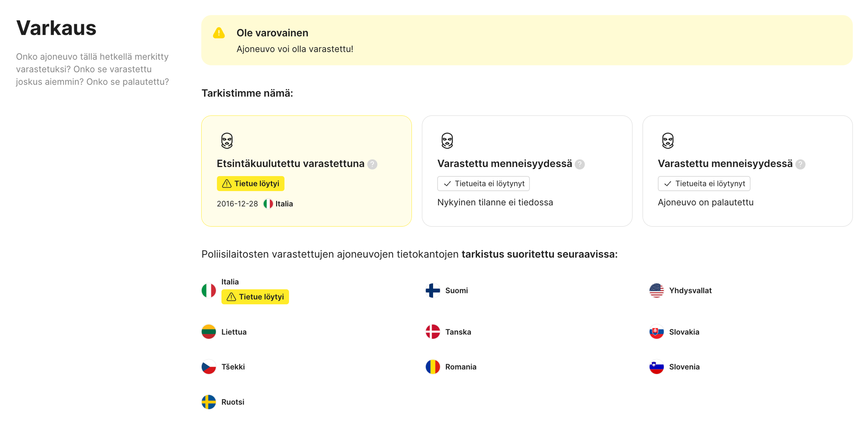Click Tietueita ei löytynyt badge in middle card

click(x=483, y=184)
